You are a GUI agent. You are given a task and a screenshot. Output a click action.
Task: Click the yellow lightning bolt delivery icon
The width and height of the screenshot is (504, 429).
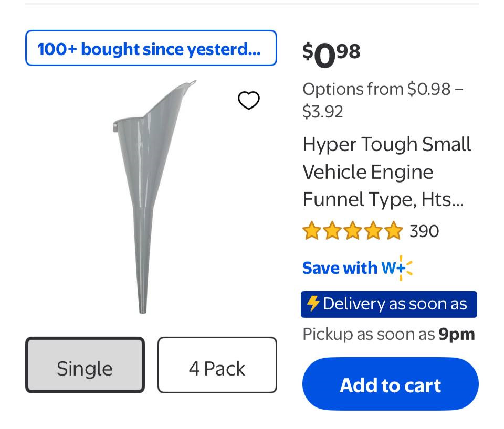(x=313, y=304)
